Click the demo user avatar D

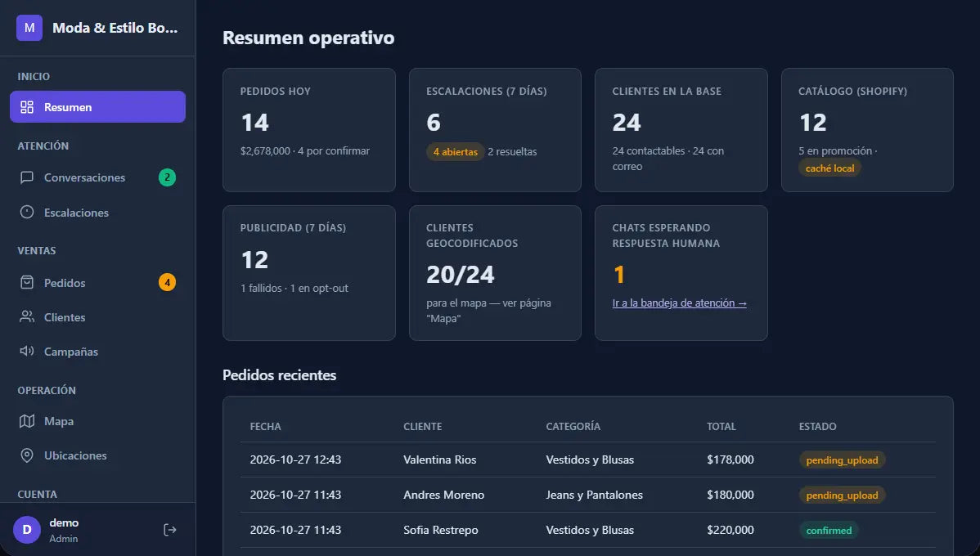pos(27,530)
